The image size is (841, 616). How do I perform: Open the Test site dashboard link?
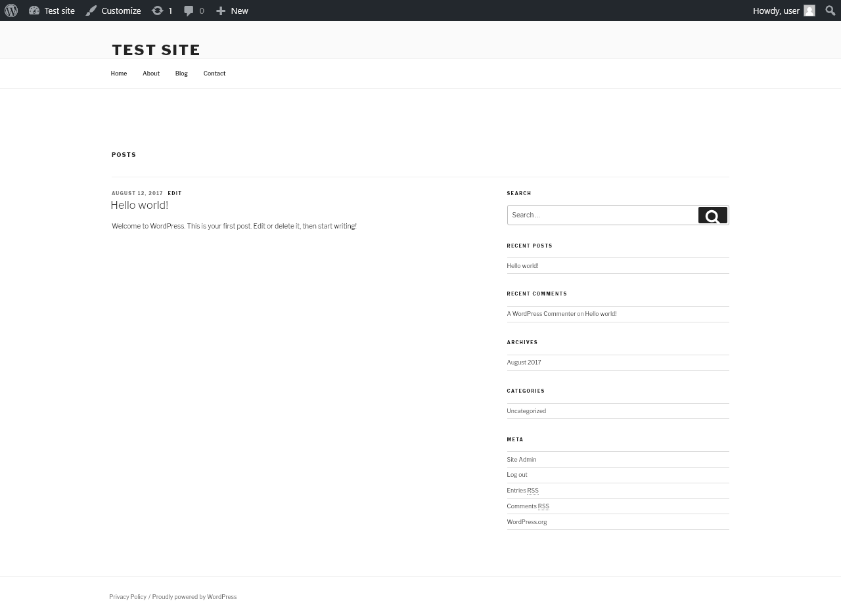tap(52, 11)
